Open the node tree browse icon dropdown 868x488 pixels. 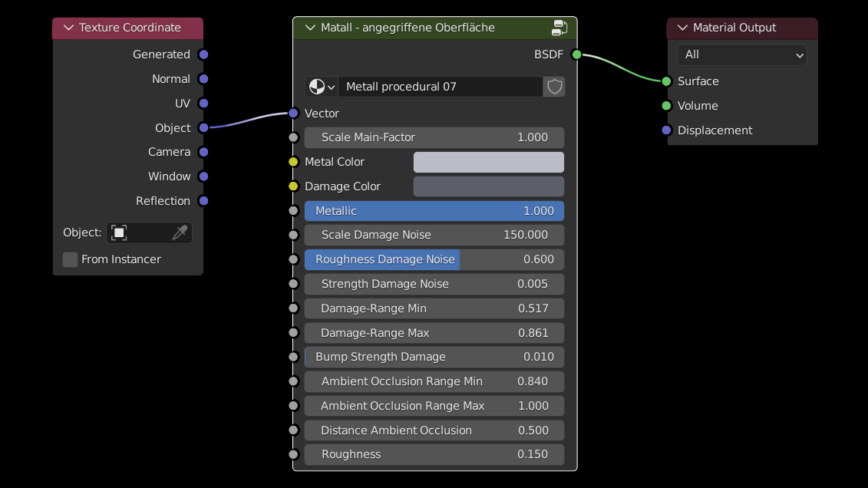pyautogui.click(x=322, y=87)
